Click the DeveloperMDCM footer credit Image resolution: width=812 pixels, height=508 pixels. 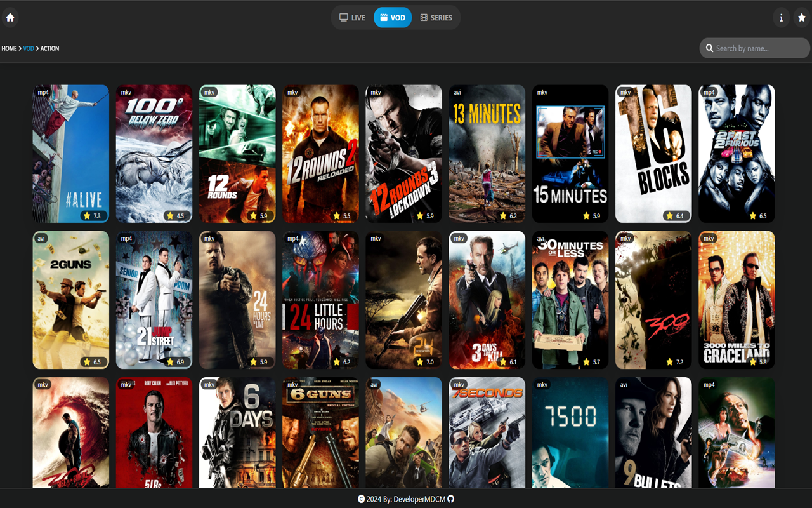(419, 499)
